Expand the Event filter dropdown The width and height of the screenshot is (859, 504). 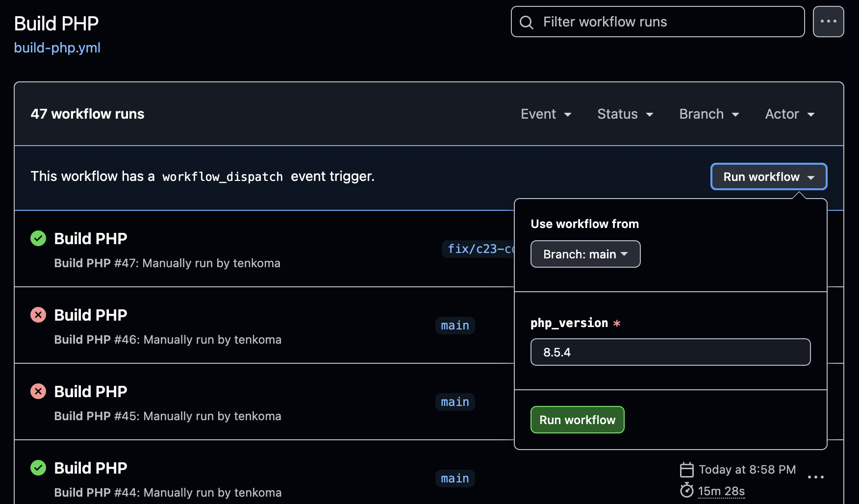(546, 114)
